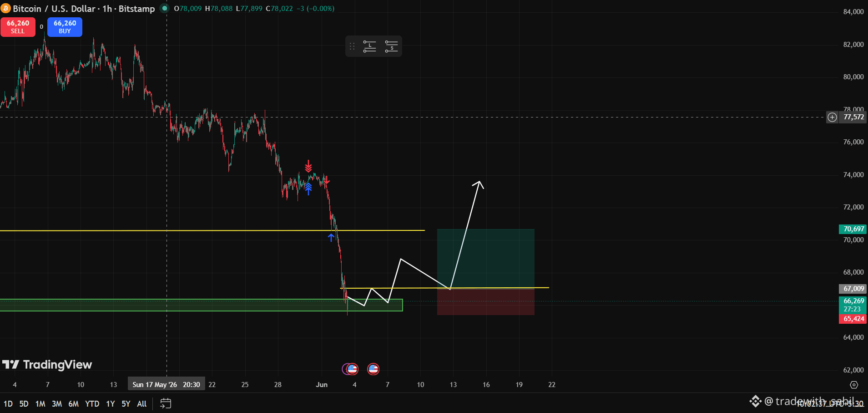Select the green profit zone of long position
Image resolution: width=868 pixels, height=413 pixels.
coord(485,258)
